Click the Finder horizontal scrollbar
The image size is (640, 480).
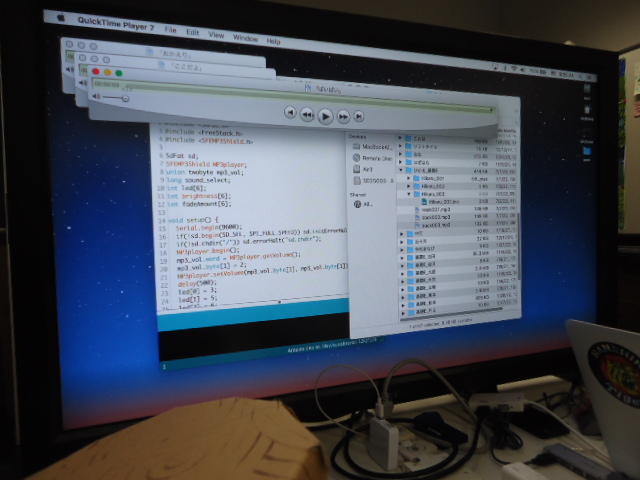click(x=453, y=314)
